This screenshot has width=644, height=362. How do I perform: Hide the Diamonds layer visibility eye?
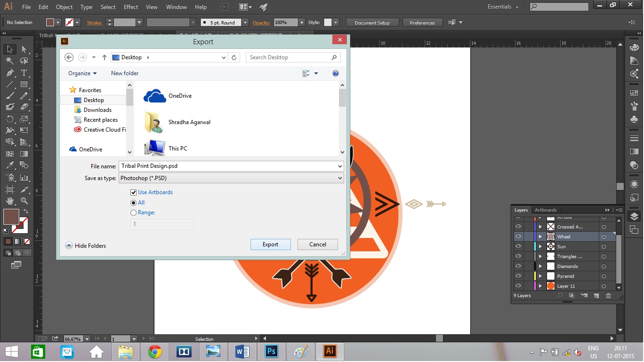(518, 266)
